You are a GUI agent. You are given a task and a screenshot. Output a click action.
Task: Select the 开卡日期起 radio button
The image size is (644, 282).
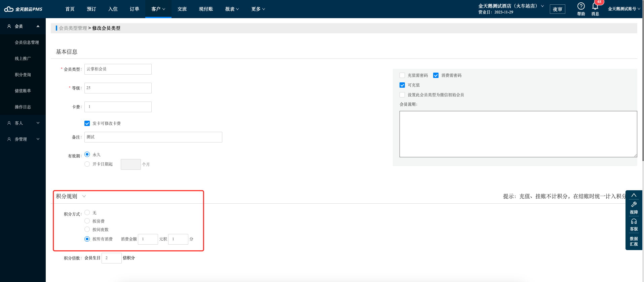point(87,164)
